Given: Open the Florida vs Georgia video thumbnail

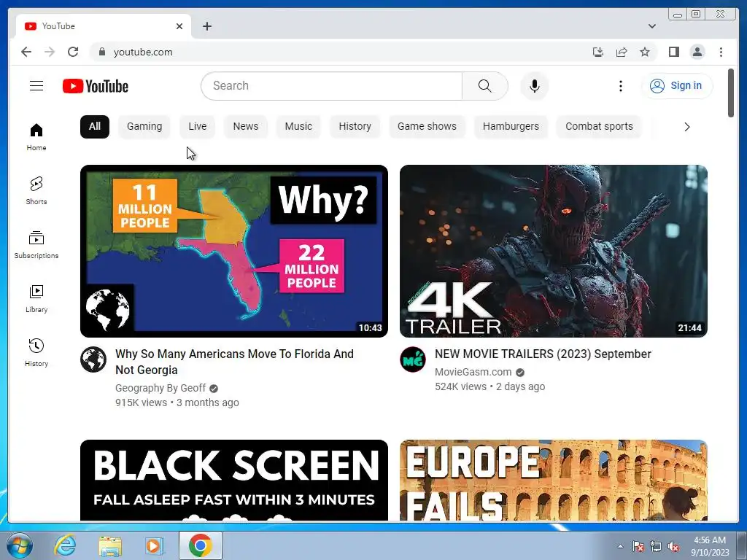Looking at the screenshot, I should pyautogui.click(x=234, y=251).
